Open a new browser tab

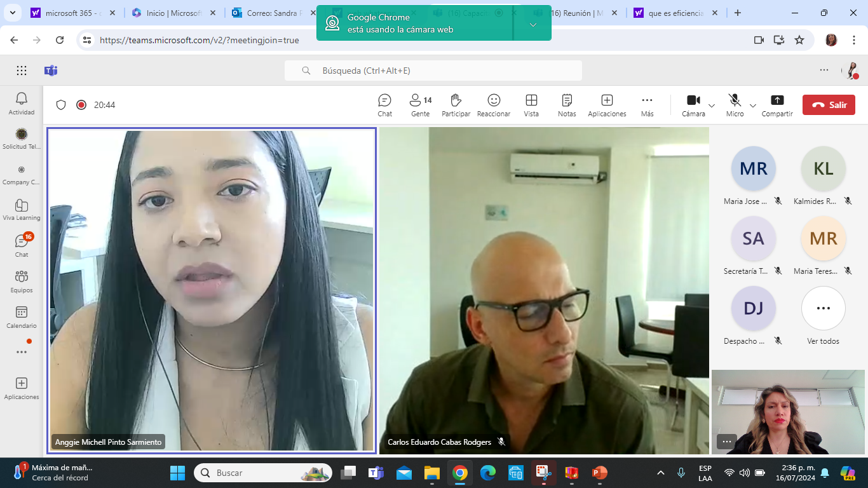tap(738, 13)
